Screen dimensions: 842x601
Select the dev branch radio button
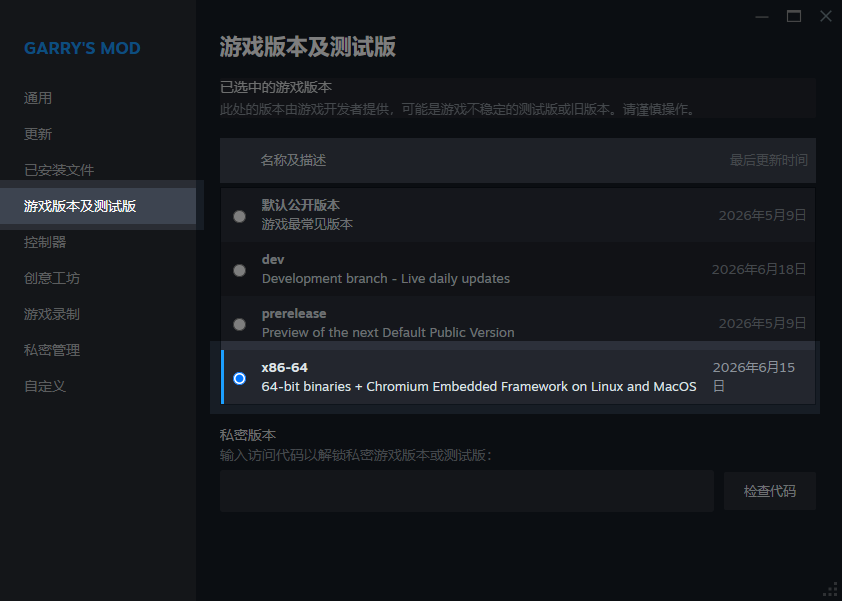[x=239, y=270]
